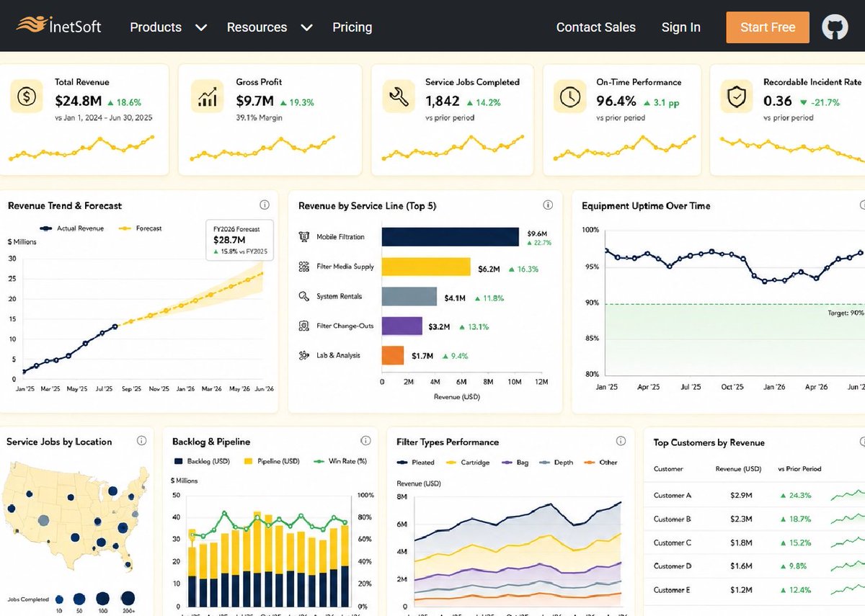Click the Gross Profit sparkline
Viewport: 865px width, 616px height.
click(x=262, y=148)
